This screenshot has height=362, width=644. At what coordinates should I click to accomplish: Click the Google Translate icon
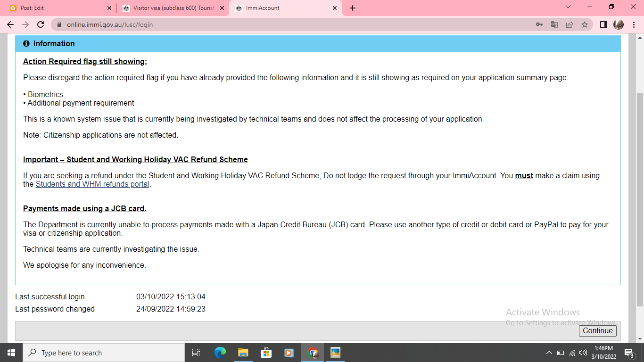point(554,25)
